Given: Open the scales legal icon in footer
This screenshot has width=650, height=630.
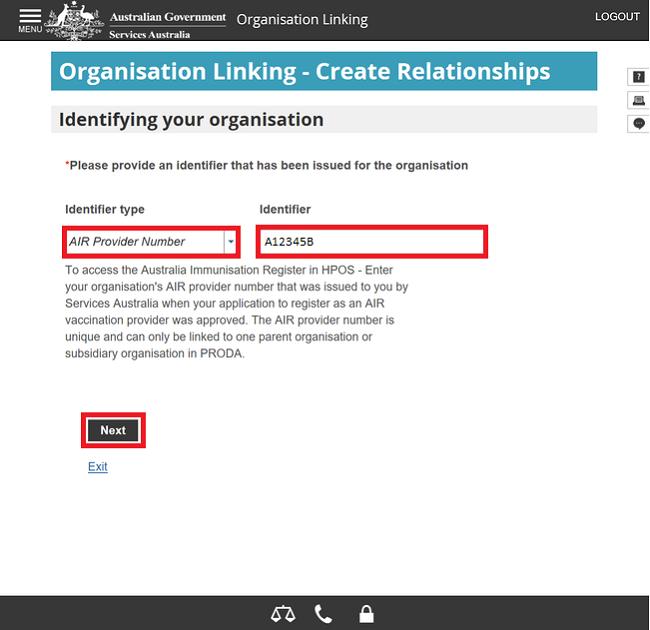Looking at the screenshot, I should pyautogui.click(x=283, y=614).
